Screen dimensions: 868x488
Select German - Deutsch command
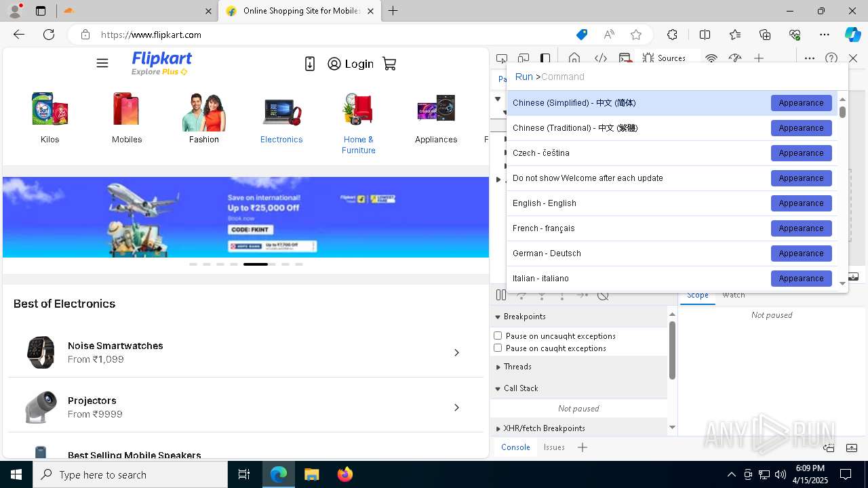672,253
